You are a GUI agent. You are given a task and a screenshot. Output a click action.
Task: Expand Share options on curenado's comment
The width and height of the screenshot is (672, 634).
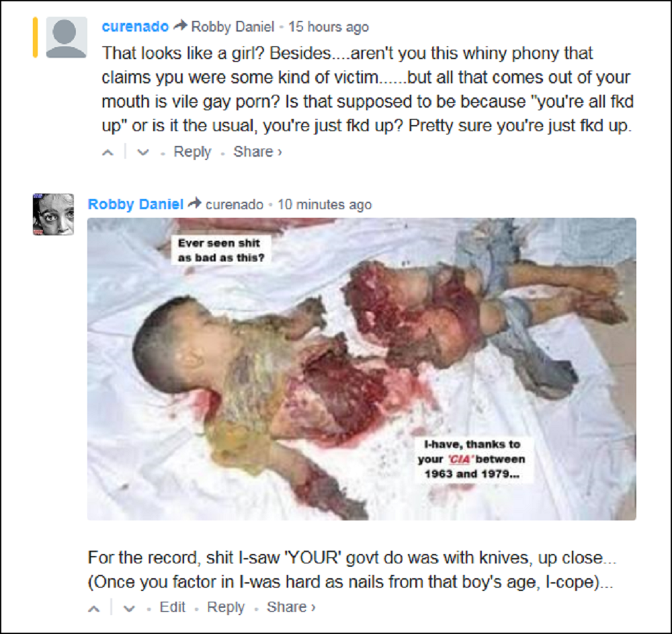click(257, 152)
